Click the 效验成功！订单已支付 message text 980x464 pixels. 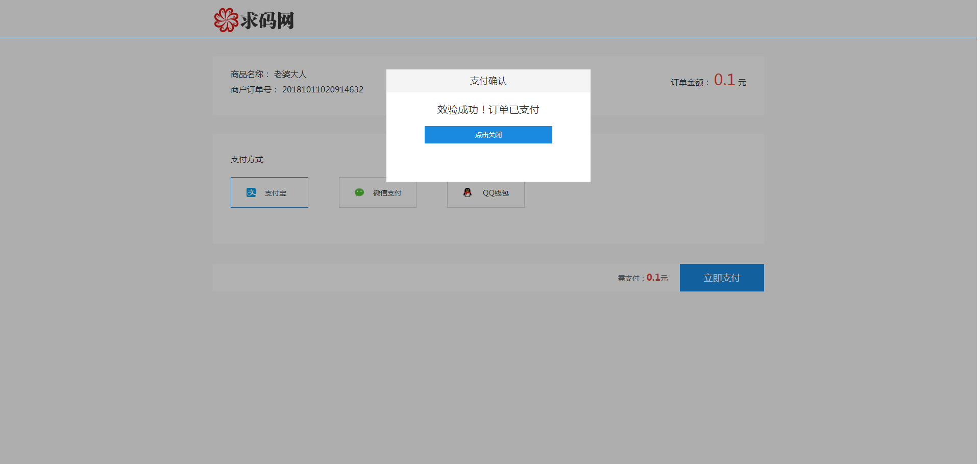488,110
